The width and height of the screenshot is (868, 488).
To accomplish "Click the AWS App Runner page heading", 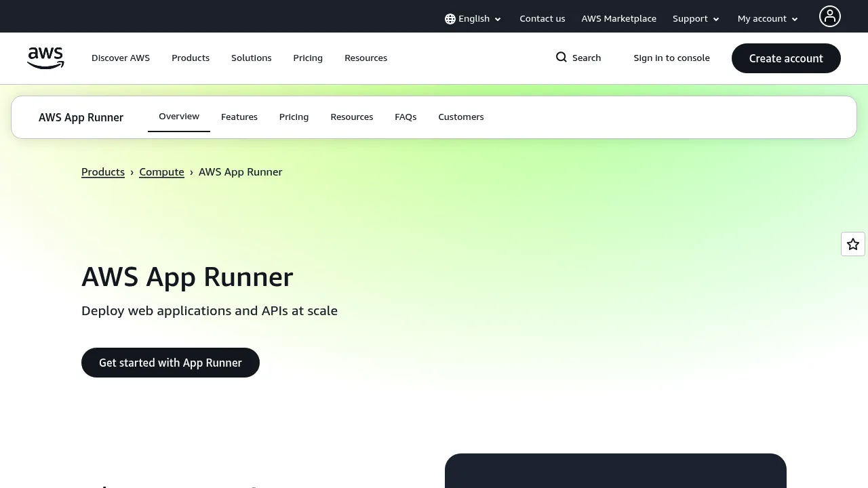I will pyautogui.click(x=187, y=277).
